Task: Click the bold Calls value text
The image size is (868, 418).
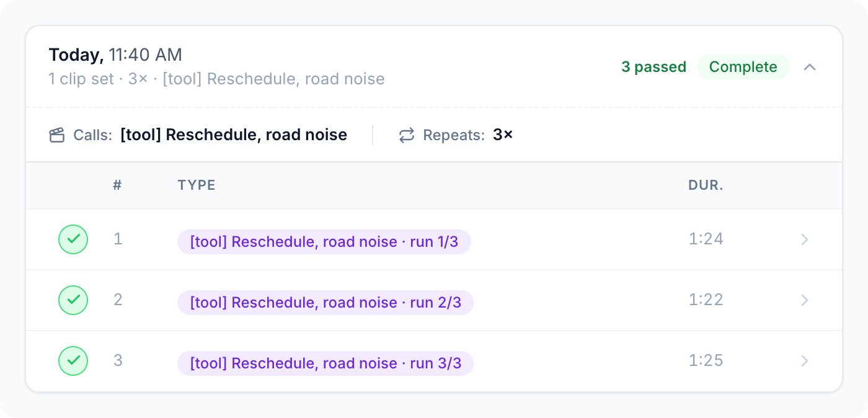Action: (234, 135)
